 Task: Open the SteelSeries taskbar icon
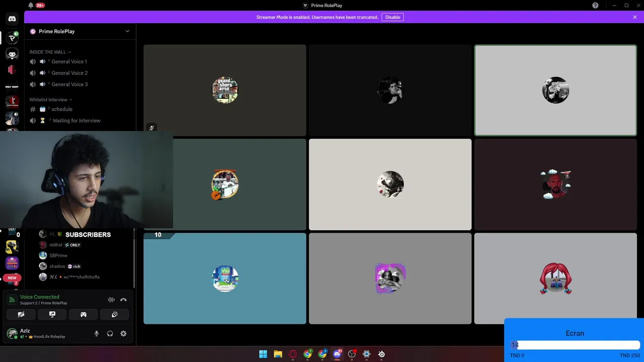point(381,354)
